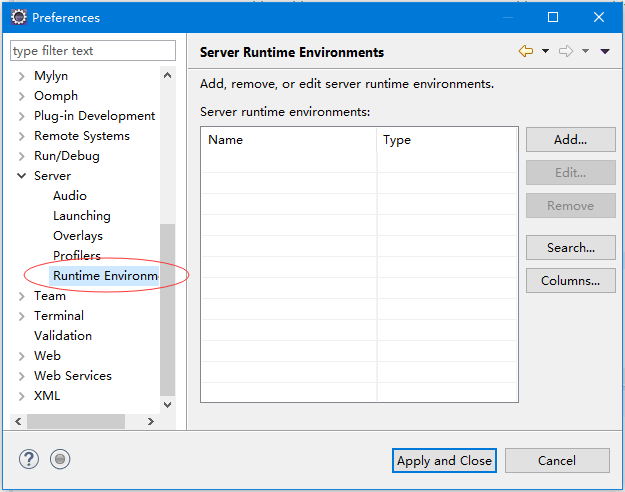Open the Forward history dropdown arrow

point(585,51)
